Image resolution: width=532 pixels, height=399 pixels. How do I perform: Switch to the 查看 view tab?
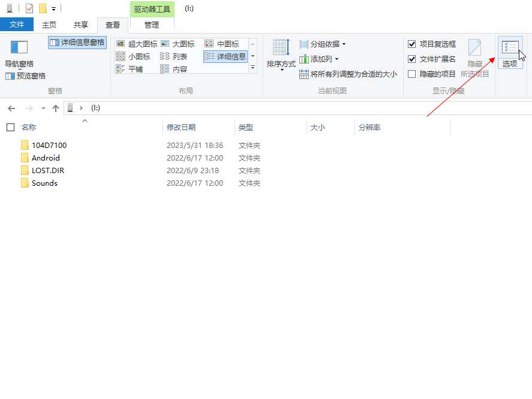click(x=113, y=25)
